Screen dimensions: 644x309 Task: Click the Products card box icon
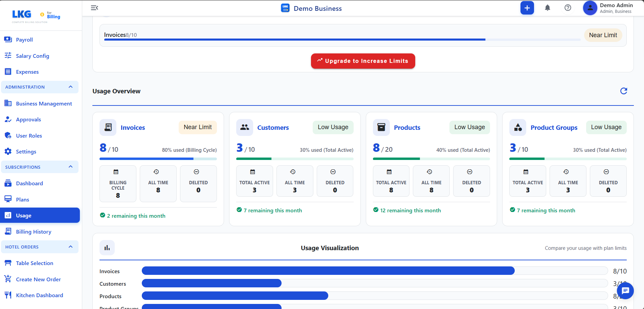coord(381,127)
